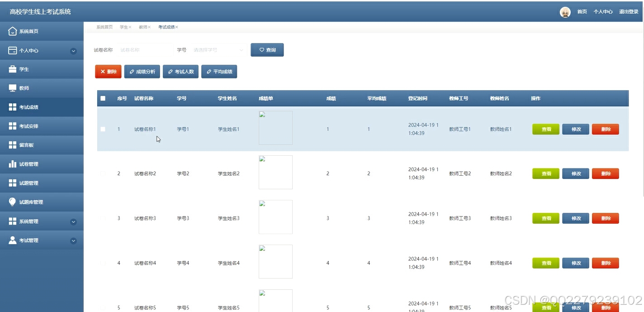644x312 pixels.
Task: Expand the 个人中心 submenu arrow
Action: pos(73,51)
